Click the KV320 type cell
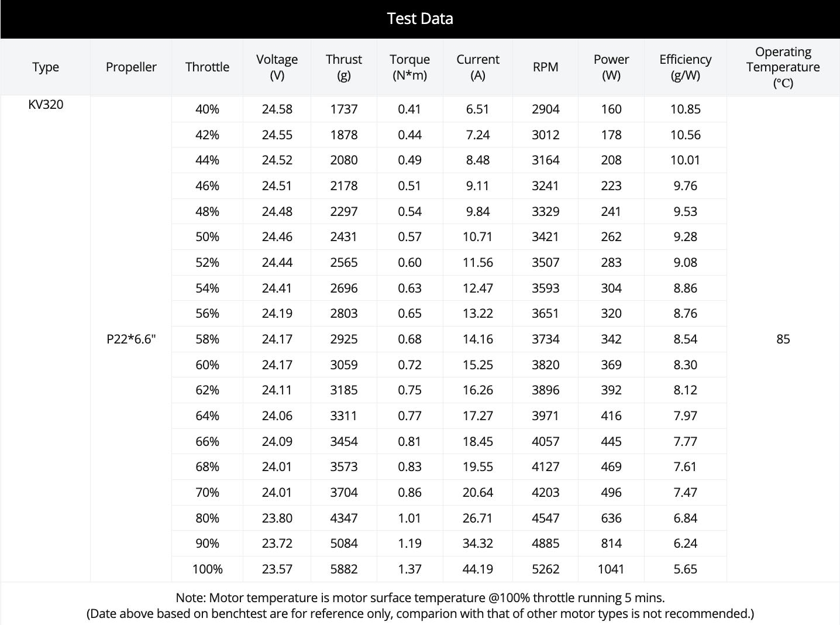The width and height of the screenshot is (840, 625). pyautogui.click(x=46, y=105)
